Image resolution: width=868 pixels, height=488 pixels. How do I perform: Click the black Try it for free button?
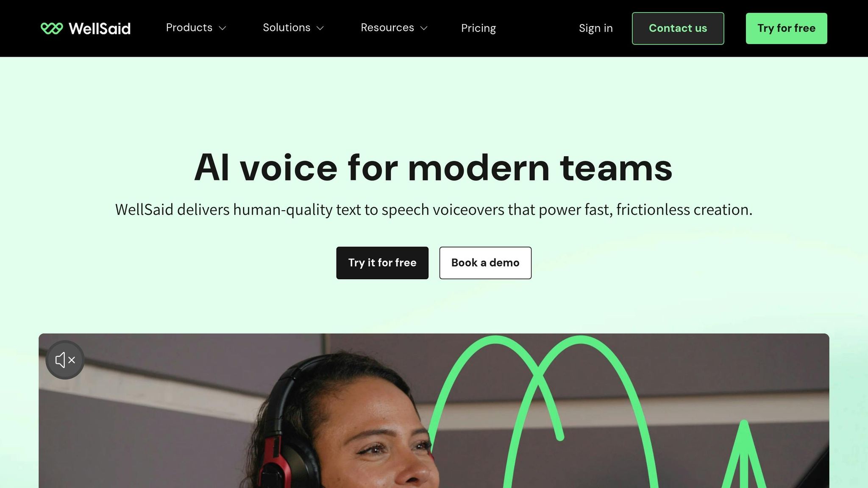click(382, 263)
